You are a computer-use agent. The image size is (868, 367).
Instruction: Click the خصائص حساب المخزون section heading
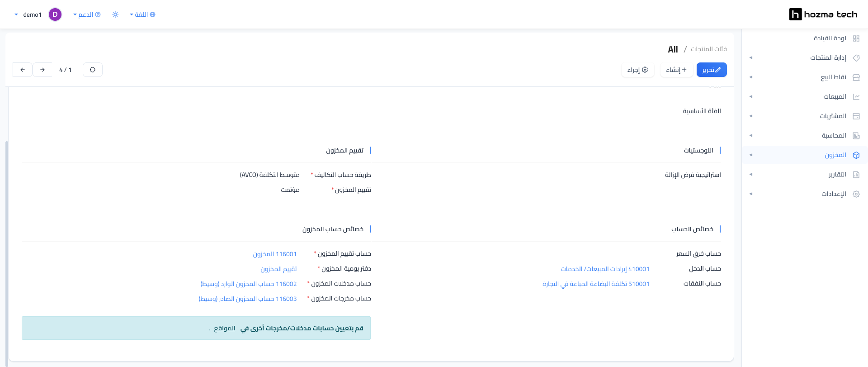tap(333, 229)
